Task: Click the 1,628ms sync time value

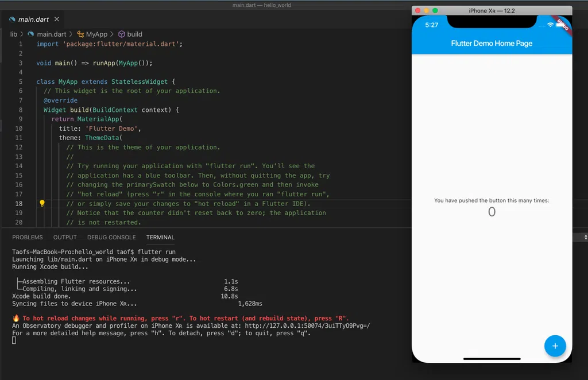Action: coord(250,304)
